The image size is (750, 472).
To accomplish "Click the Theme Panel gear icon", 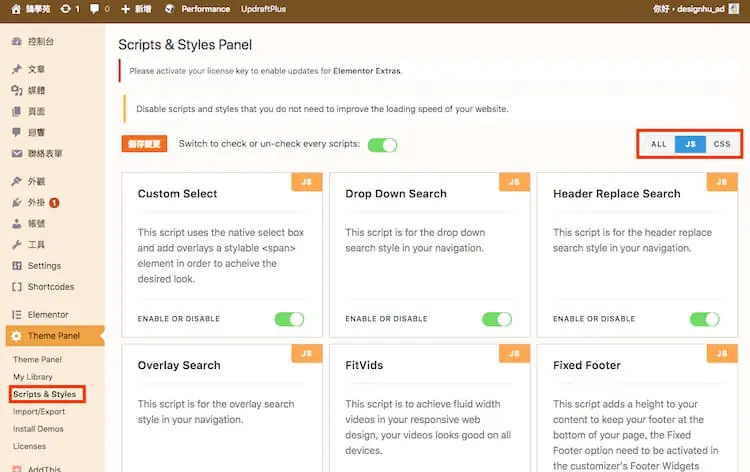I will coord(16,336).
